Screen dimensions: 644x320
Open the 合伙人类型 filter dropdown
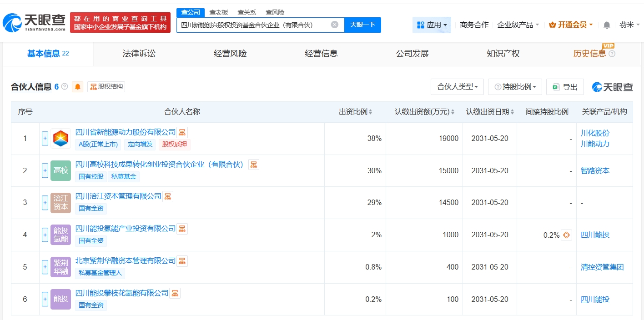[x=457, y=87]
